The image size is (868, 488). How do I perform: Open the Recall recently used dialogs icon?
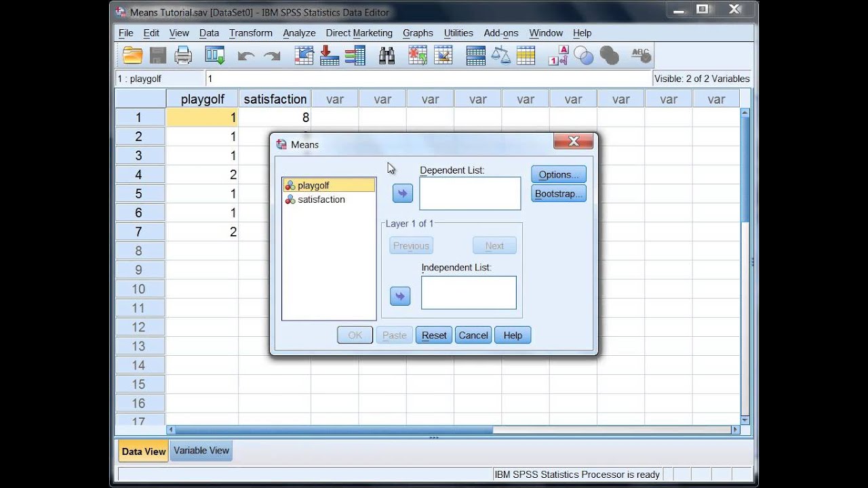215,56
